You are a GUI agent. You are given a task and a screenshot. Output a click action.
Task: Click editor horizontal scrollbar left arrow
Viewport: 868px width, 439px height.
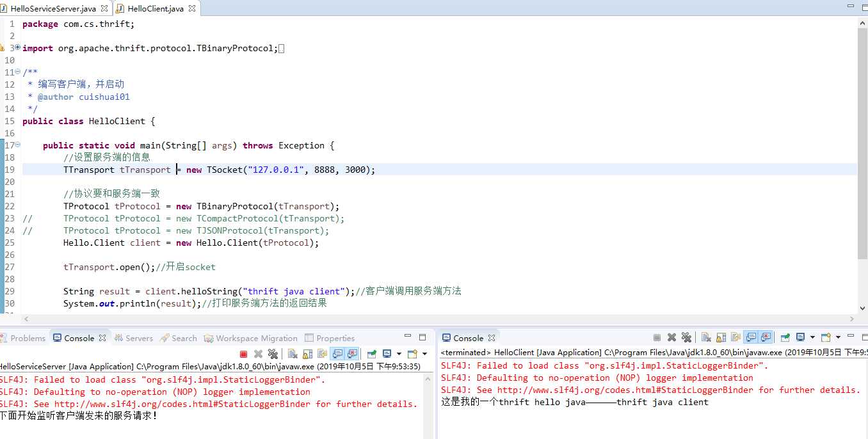26,319
